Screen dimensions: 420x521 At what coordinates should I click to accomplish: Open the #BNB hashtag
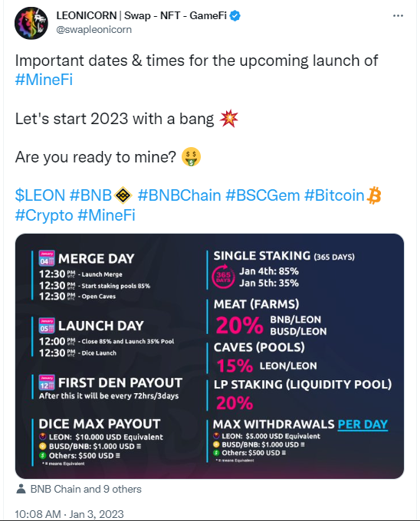tap(90, 195)
